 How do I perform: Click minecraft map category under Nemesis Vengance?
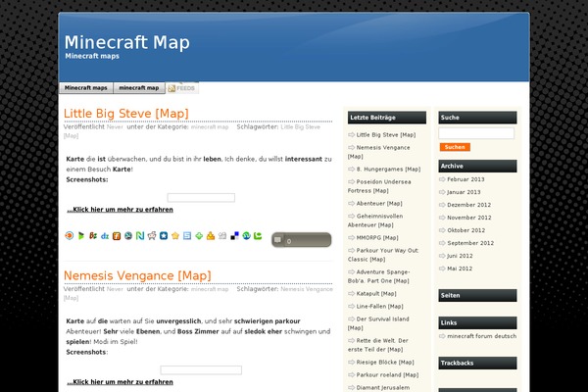point(210,289)
